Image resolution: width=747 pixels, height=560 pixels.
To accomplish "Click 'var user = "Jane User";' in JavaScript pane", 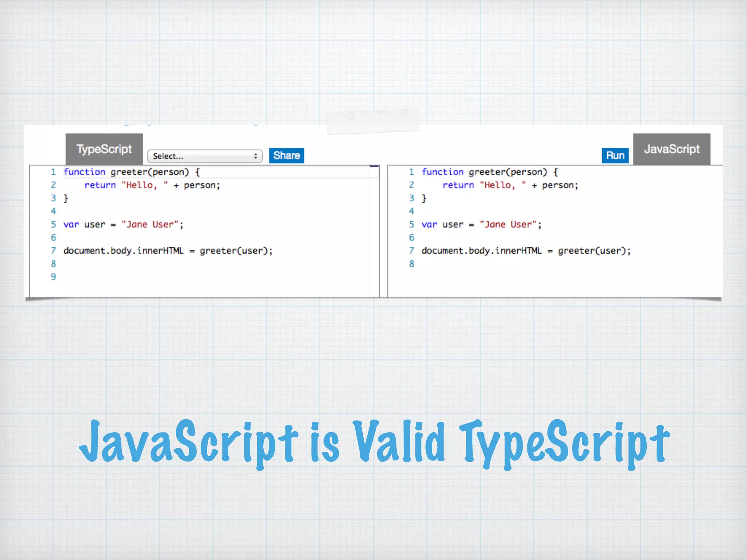I will (x=481, y=224).
